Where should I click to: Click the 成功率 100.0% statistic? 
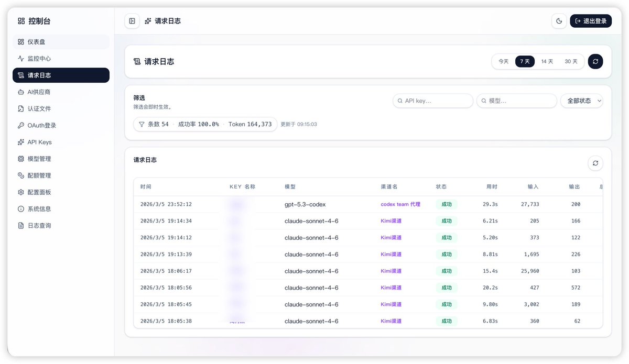[x=199, y=124]
